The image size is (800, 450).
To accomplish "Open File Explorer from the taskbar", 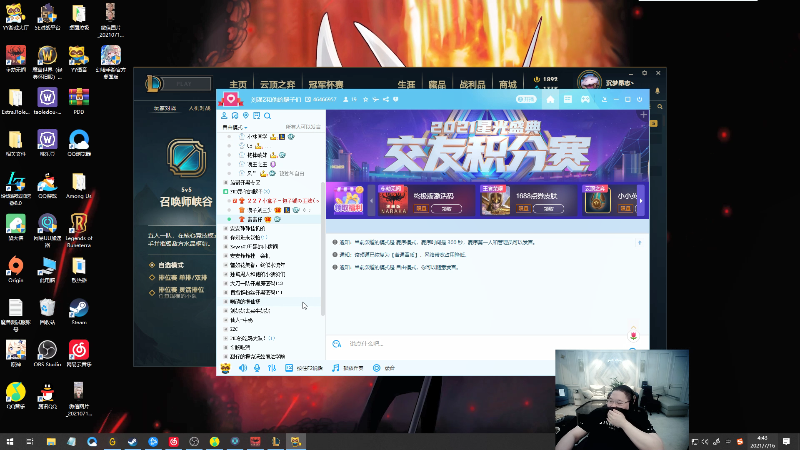I will coord(51,441).
